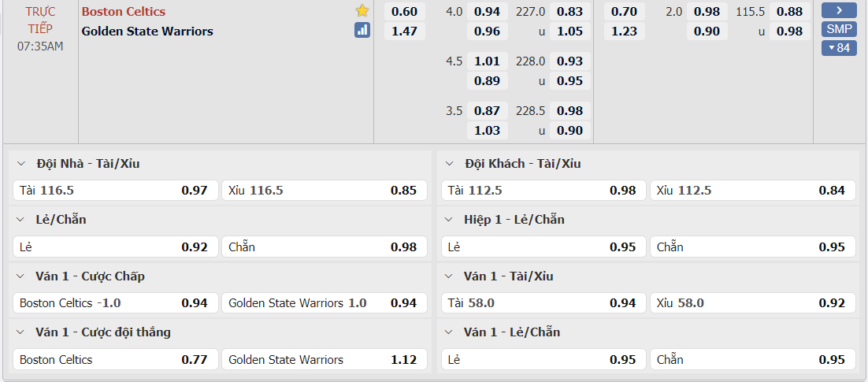
Task: Open the statistics bar chart icon
Action: [x=362, y=31]
